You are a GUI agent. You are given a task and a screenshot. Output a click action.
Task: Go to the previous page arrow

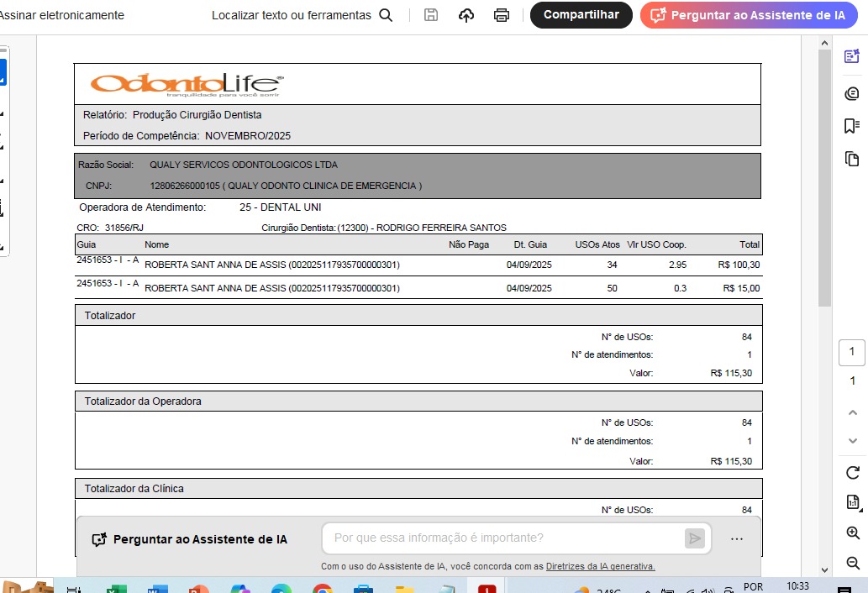852,412
